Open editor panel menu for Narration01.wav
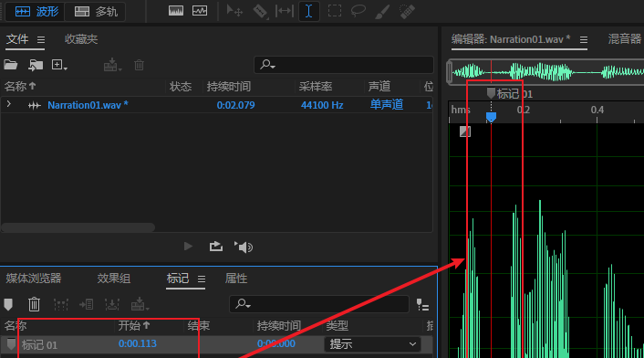The width and height of the screenshot is (644, 358). [583, 40]
